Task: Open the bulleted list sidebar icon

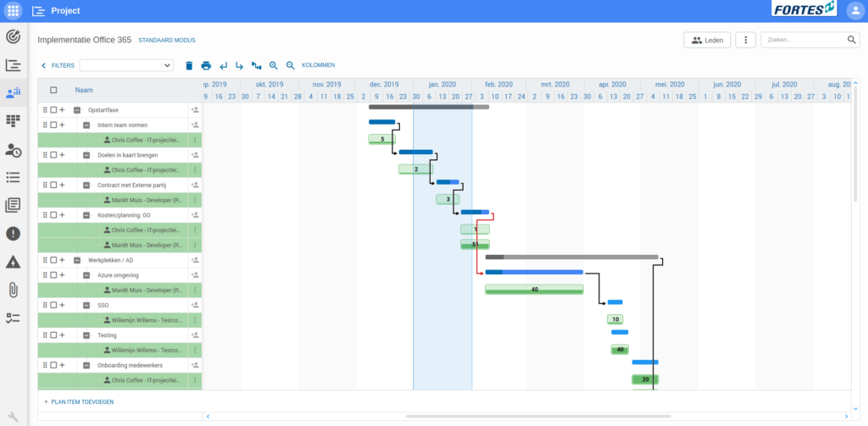Action: (14, 177)
